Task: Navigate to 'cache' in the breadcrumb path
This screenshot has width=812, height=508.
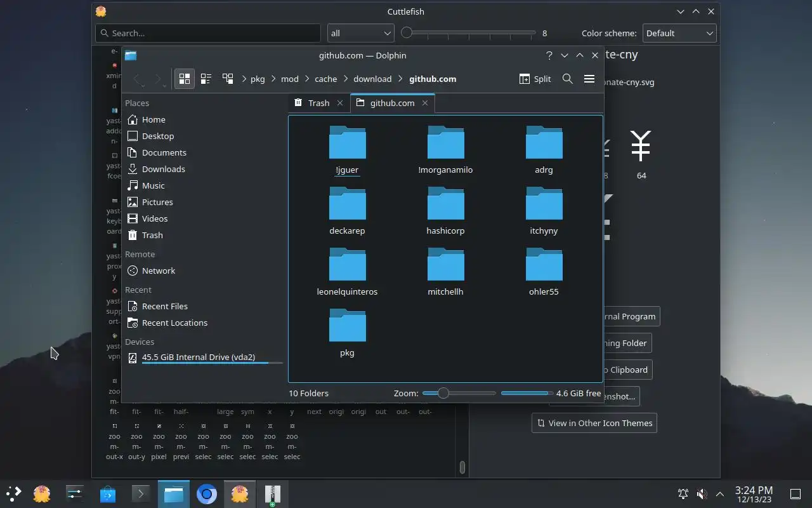Action: [x=326, y=79]
